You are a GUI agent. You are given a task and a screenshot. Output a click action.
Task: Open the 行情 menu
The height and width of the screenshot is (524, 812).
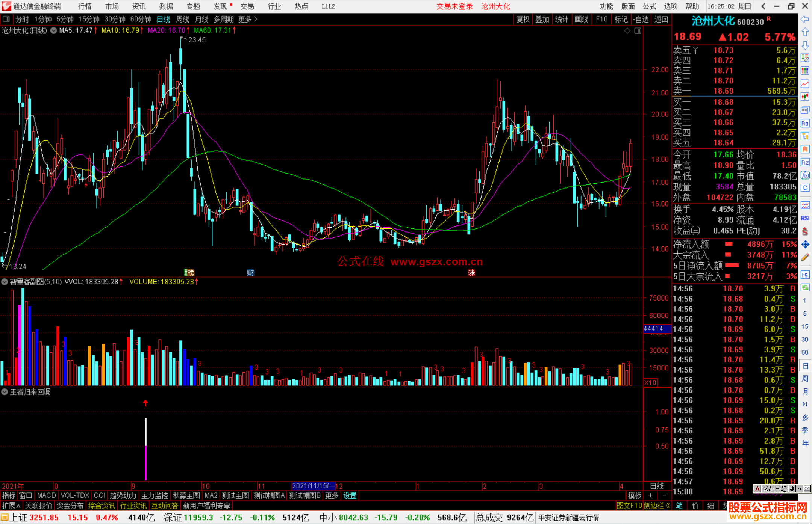(85, 6)
